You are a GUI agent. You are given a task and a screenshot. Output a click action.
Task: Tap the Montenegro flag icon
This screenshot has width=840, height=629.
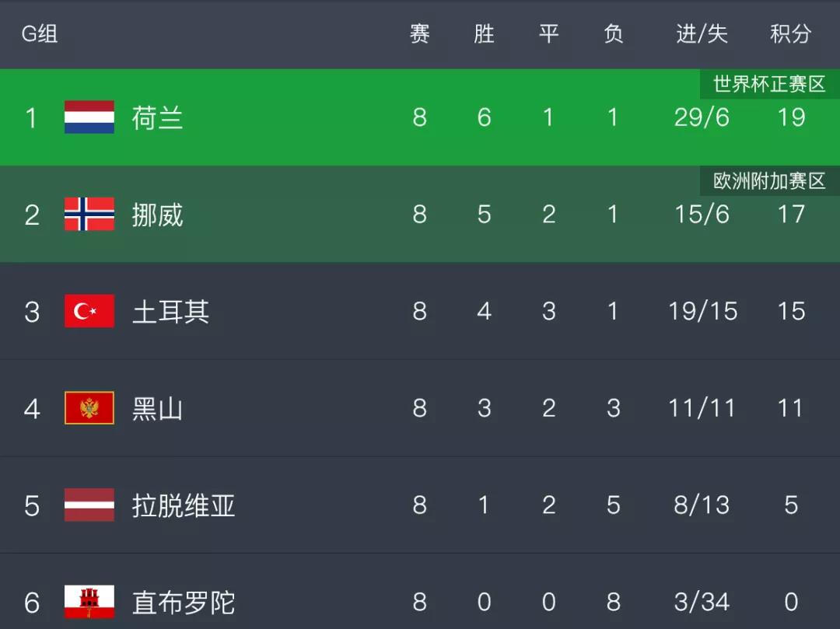point(89,408)
